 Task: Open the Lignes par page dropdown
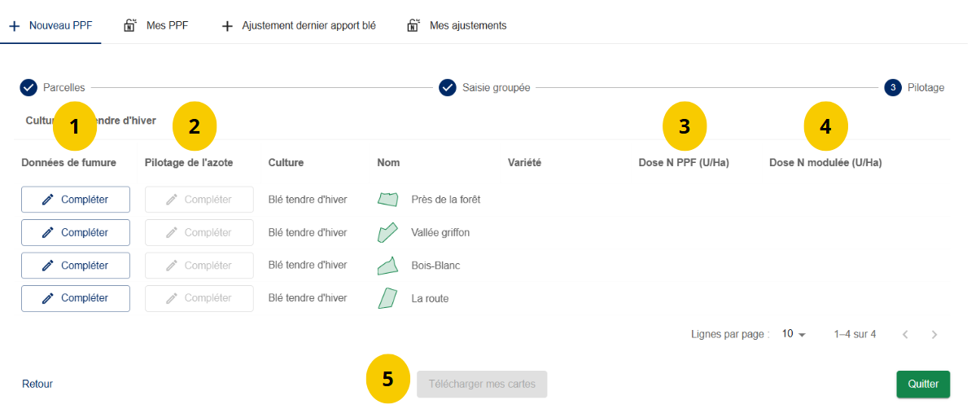click(x=794, y=334)
